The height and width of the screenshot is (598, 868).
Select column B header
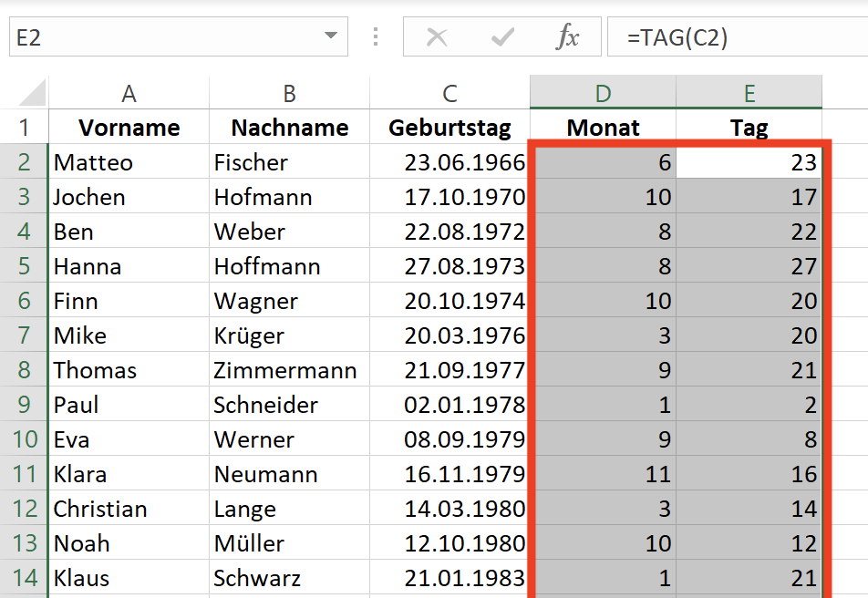tap(290, 92)
